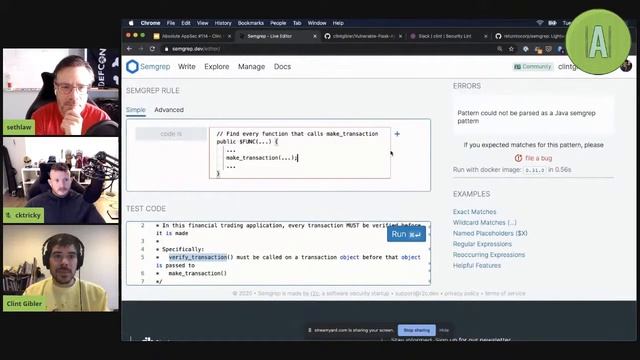Open the View menu
The width and height of the screenshot is (640, 360).
[x=202, y=23]
